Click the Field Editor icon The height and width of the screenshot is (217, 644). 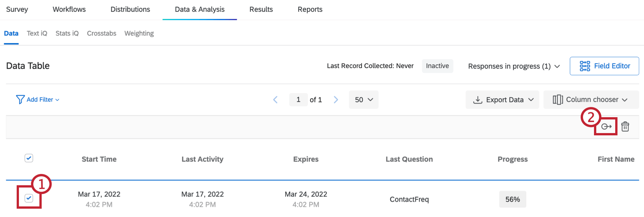coord(585,66)
